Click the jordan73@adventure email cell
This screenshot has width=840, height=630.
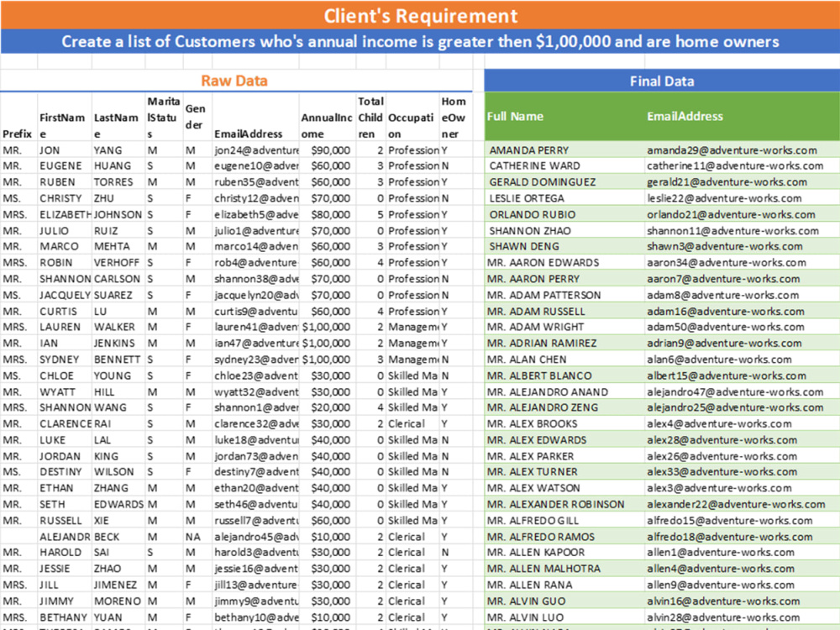[x=256, y=456]
